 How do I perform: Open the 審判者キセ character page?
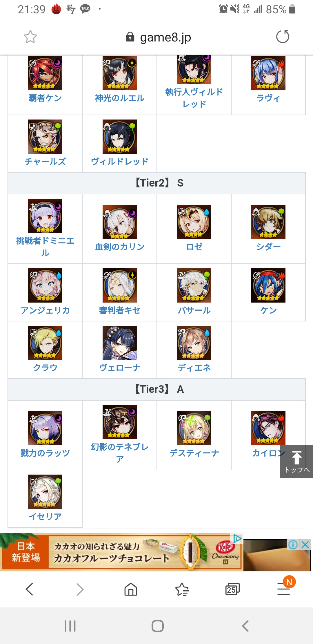(x=120, y=310)
